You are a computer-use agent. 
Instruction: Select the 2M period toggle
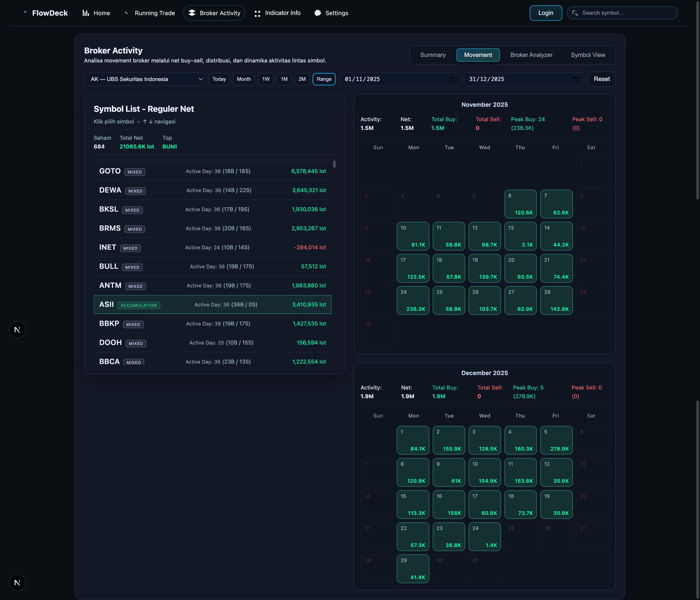(x=302, y=79)
